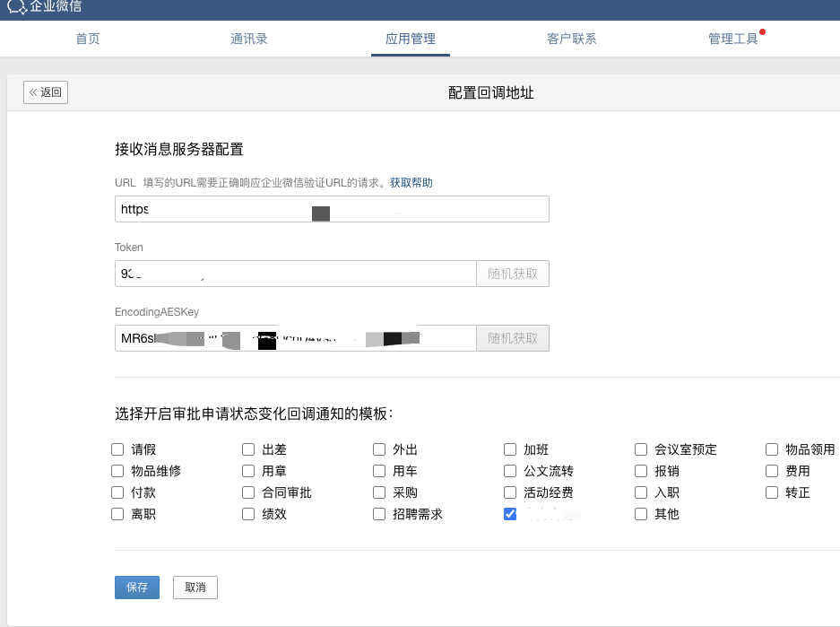Focus the URL input field
The width and height of the screenshot is (840, 627).
click(x=332, y=209)
